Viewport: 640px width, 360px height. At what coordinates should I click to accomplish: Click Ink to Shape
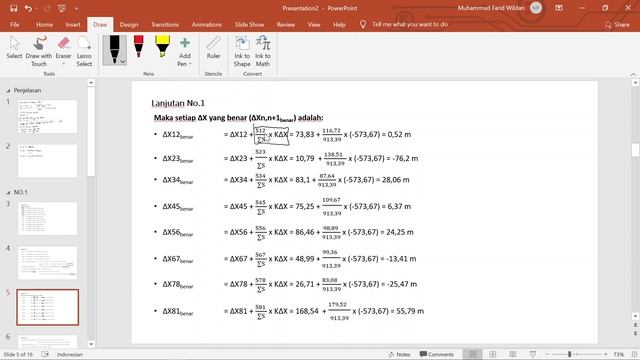tap(242, 51)
